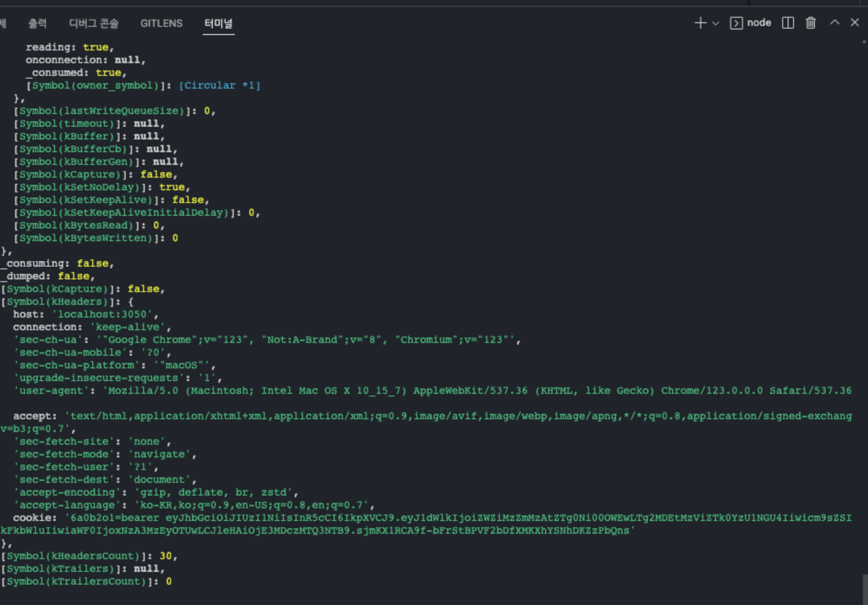Click the Symbol(kBytesRead) line
The image size is (868, 605).
click(x=89, y=225)
